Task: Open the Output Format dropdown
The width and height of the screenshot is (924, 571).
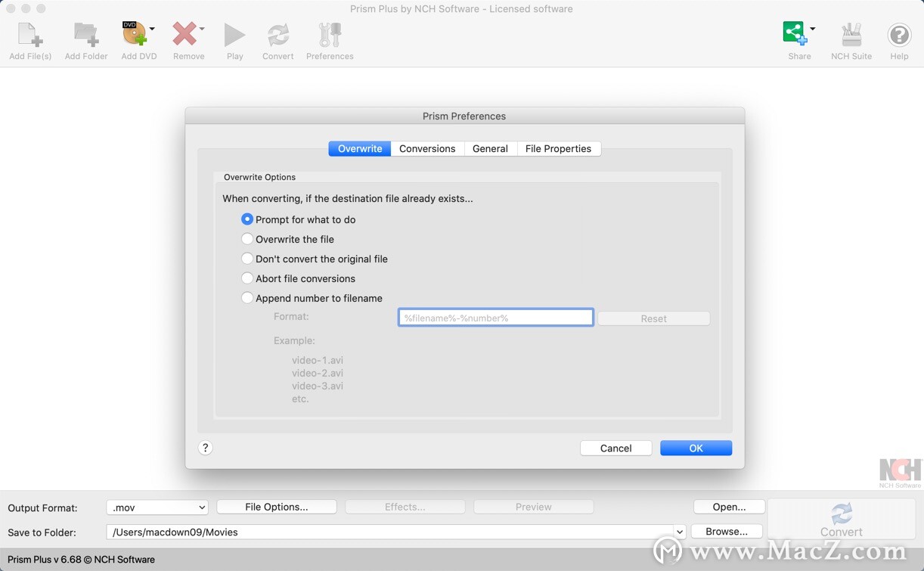Action: click(157, 507)
